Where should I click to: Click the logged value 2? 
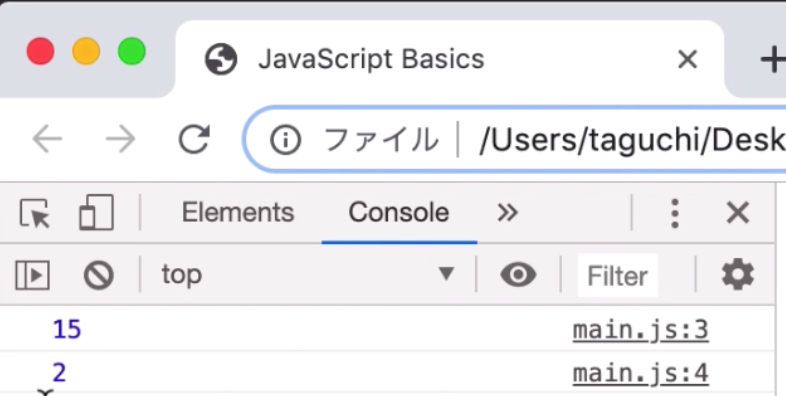tap(59, 373)
